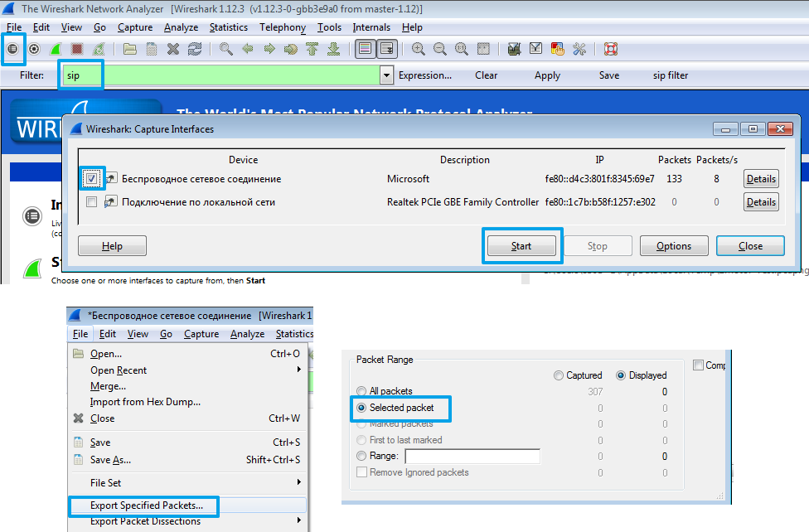This screenshot has height=532, width=809.
Task: Choose Open... from the File menu
Action: (188, 354)
